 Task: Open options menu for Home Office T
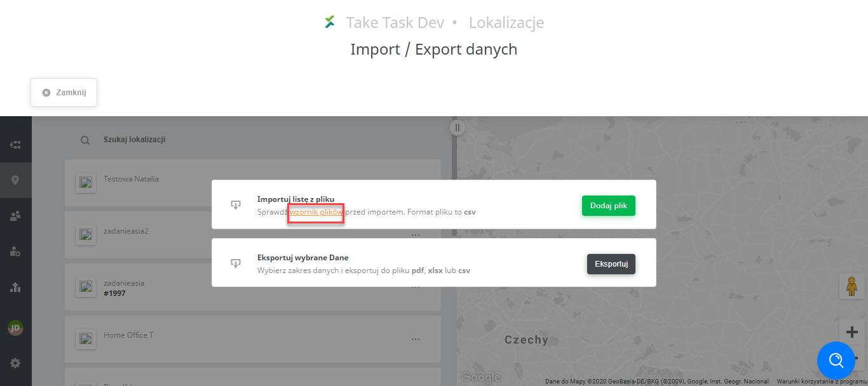[416, 339]
